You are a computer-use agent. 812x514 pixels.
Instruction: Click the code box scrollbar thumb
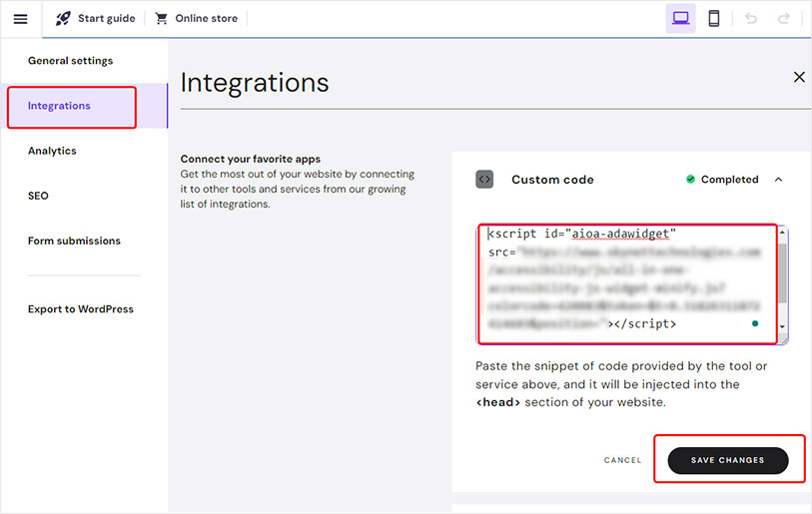pos(782,273)
